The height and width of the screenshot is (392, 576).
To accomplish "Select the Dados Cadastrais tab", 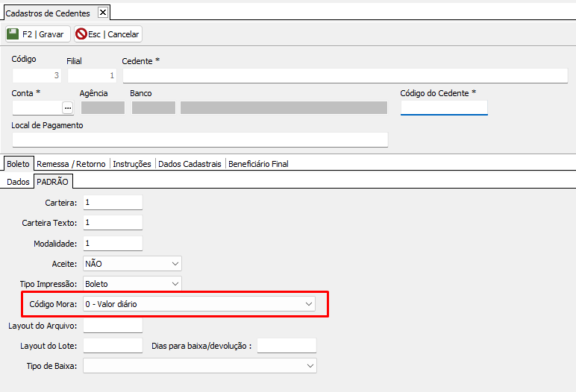I will coord(190,164).
